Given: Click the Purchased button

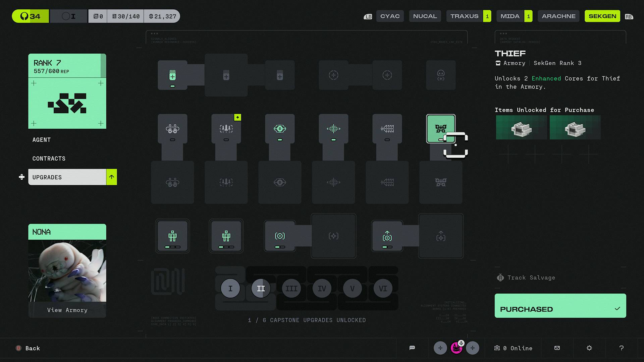Looking at the screenshot, I should (x=560, y=306).
